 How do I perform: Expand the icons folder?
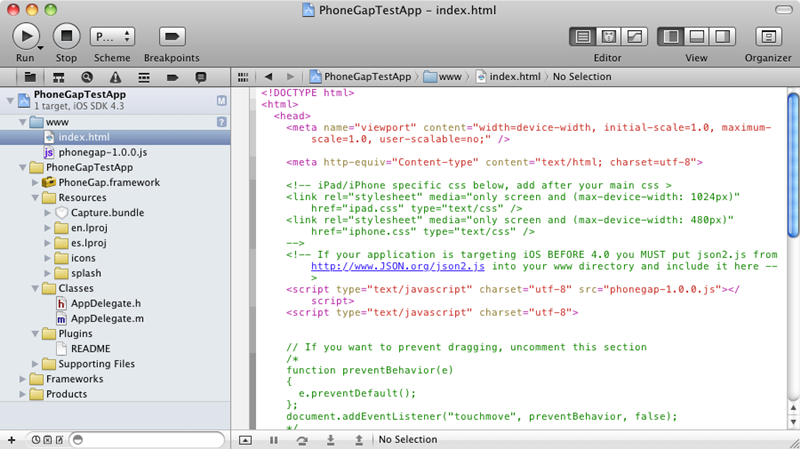47,258
